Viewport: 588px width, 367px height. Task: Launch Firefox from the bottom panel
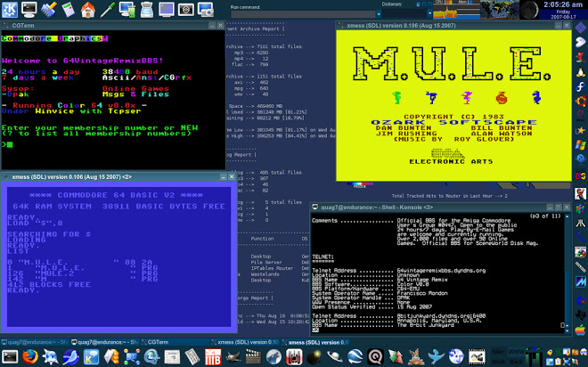[29, 356]
